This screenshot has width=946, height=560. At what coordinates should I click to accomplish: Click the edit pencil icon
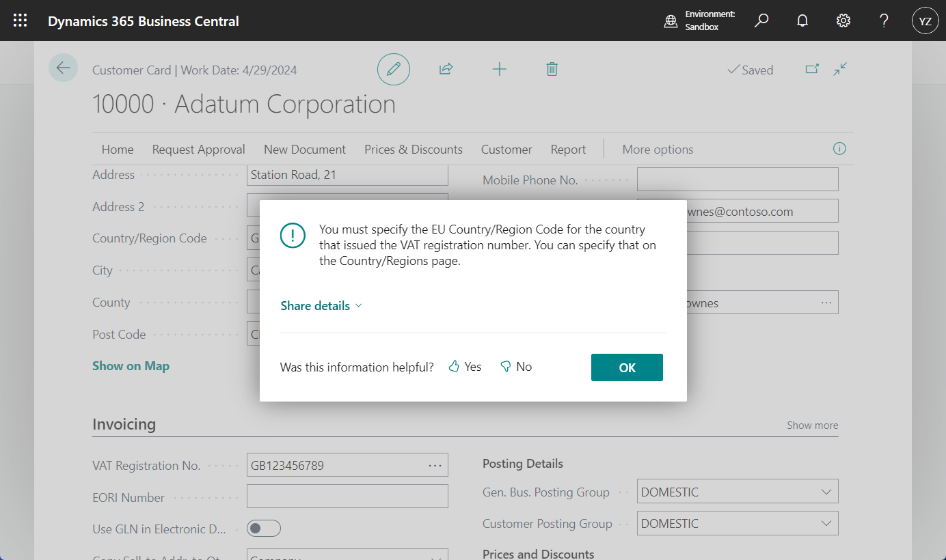[x=393, y=69]
